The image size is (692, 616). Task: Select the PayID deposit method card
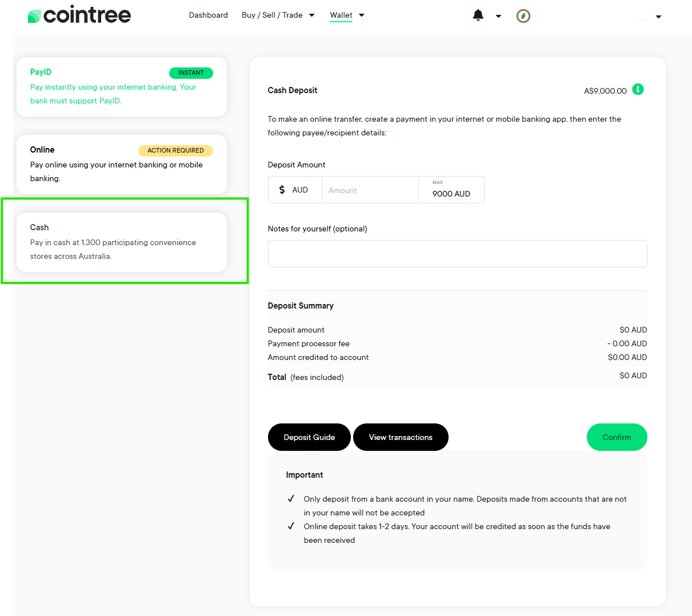click(x=122, y=87)
